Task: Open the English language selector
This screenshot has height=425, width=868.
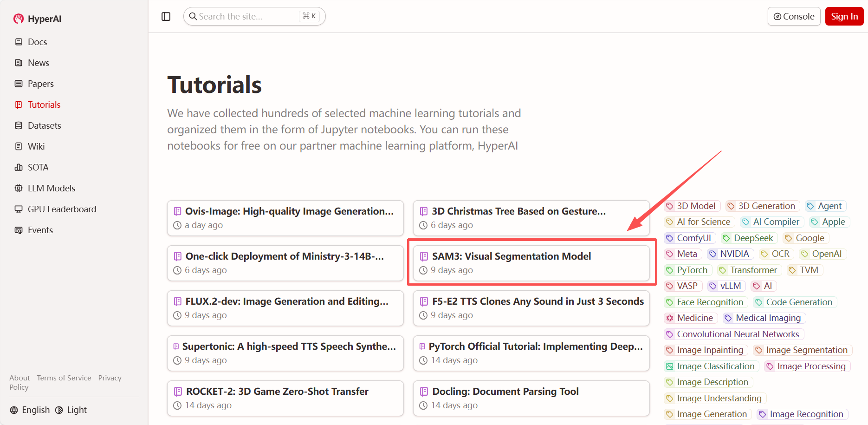Action: tap(30, 410)
